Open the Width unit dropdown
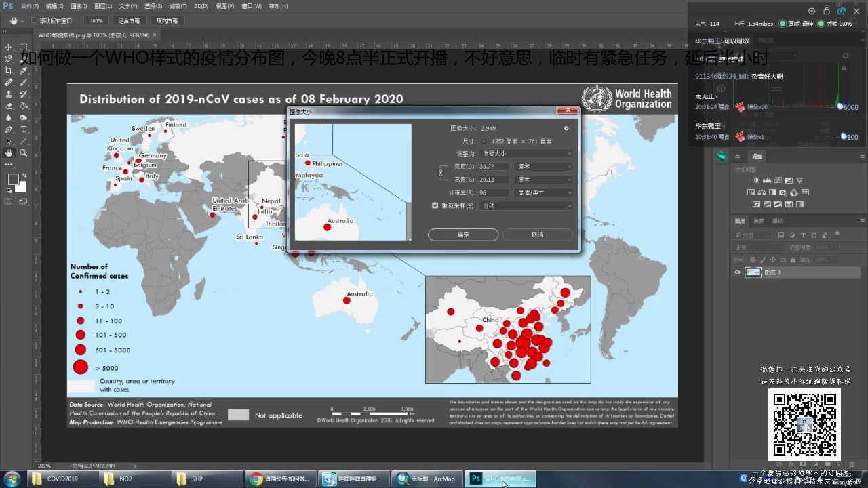The image size is (868, 488). pos(544,167)
